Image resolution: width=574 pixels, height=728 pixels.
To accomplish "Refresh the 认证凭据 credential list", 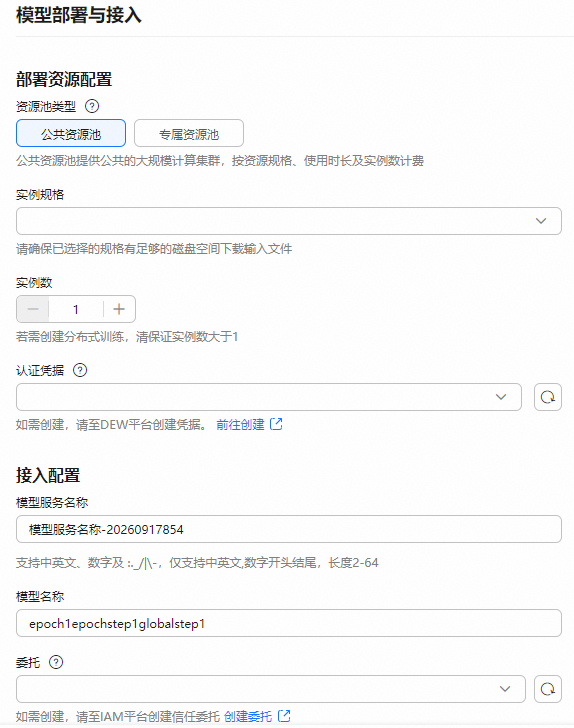I will pyautogui.click(x=548, y=397).
